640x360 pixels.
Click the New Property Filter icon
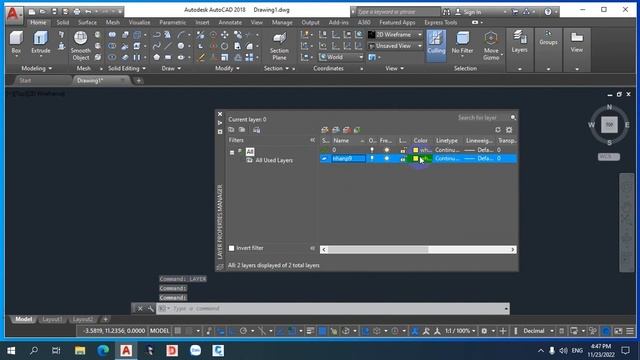pos(231,130)
